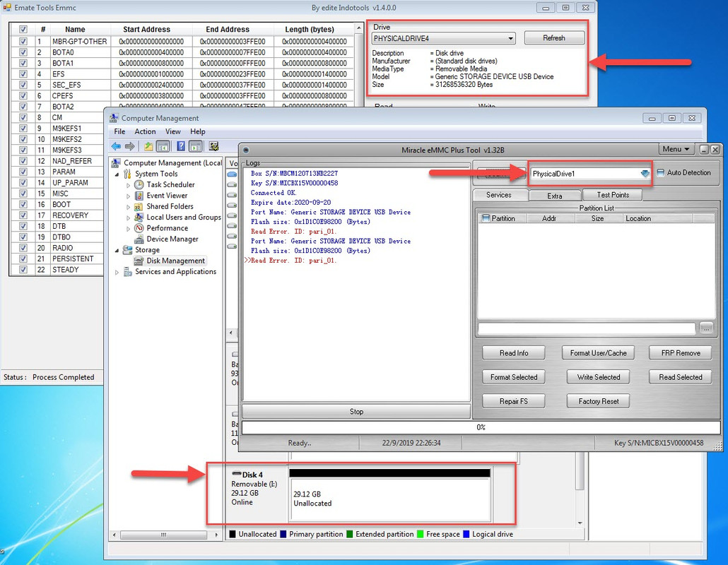Open the View menu in Computer Management
The width and height of the screenshot is (728, 565).
[172, 132]
